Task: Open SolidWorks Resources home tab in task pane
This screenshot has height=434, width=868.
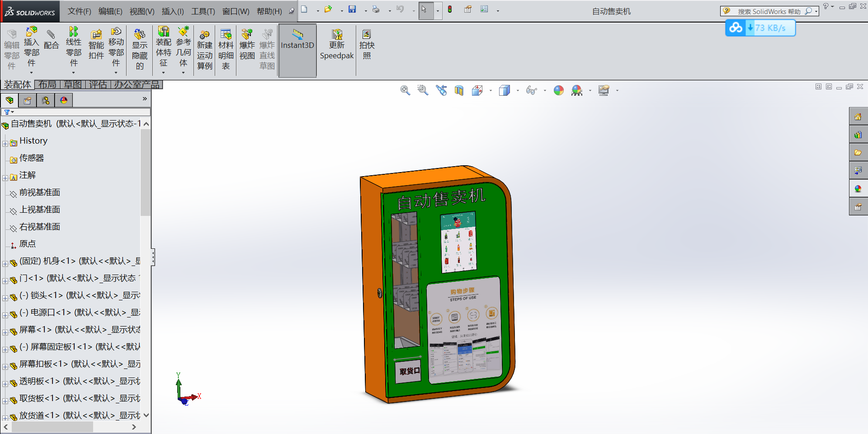Action: click(858, 117)
